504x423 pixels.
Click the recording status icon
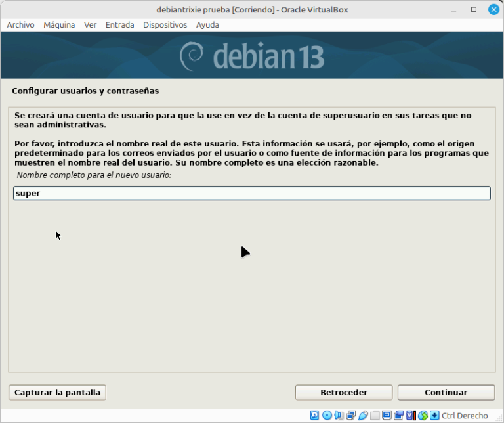click(x=399, y=415)
